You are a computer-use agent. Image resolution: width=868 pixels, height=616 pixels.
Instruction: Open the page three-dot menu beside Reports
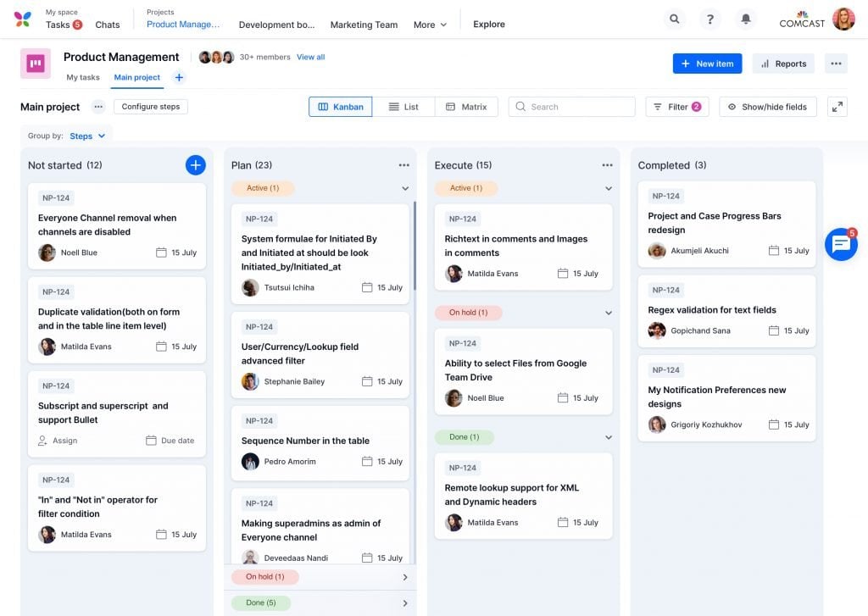(x=836, y=64)
